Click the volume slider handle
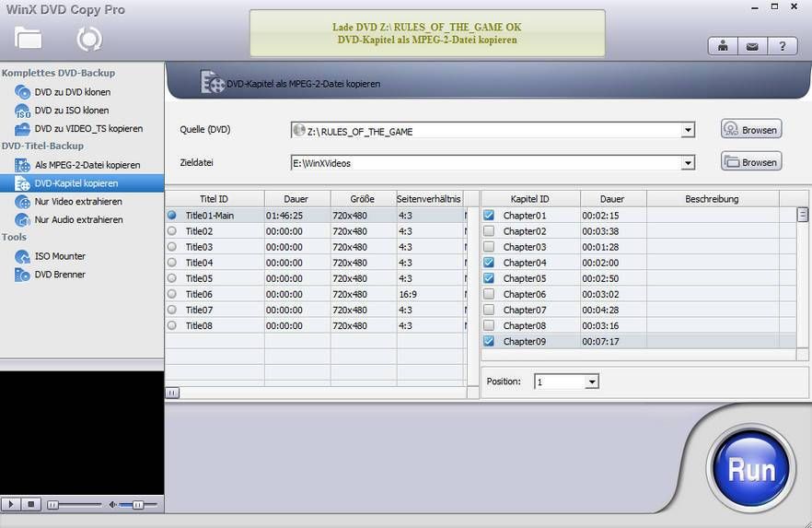Image resolution: width=812 pixels, height=528 pixels. click(x=138, y=505)
